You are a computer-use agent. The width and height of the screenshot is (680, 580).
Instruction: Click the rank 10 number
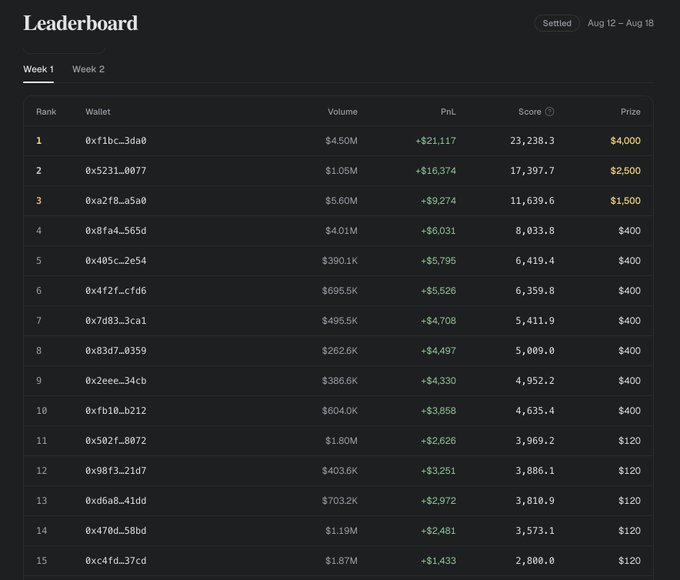pyautogui.click(x=42, y=410)
